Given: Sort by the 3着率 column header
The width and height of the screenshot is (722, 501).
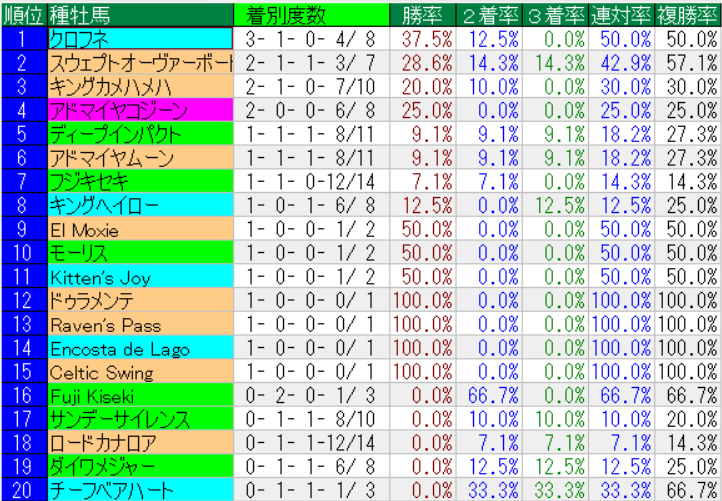Looking at the screenshot, I should pyautogui.click(x=555, y=15).
